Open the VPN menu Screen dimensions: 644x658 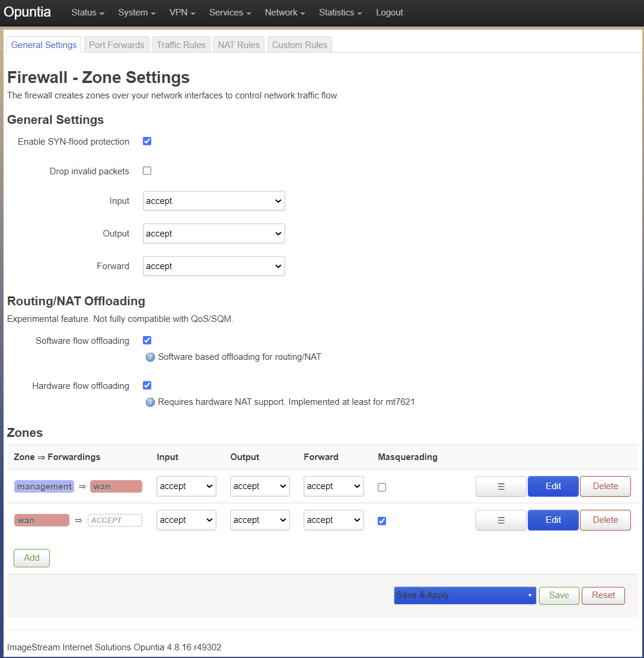coord(182,12)
